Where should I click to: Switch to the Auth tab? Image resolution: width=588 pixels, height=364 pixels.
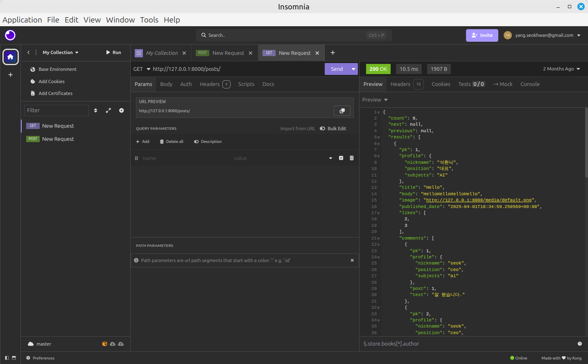(x=186, y=84)
